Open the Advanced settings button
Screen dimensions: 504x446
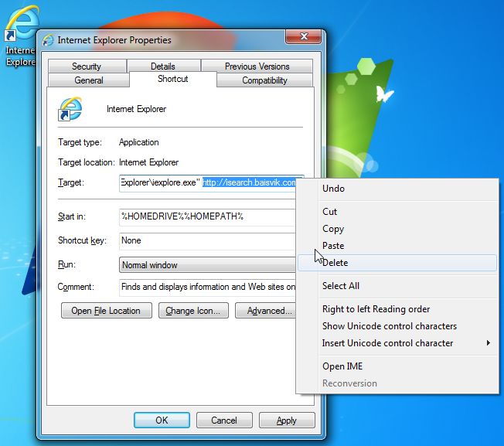pos(266,311)
